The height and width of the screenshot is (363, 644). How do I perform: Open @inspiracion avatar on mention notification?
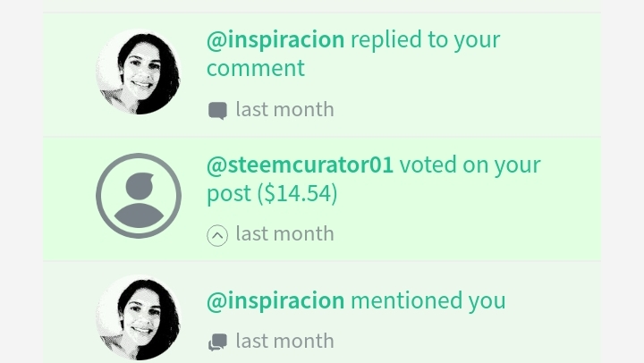[x=139, y=317]
